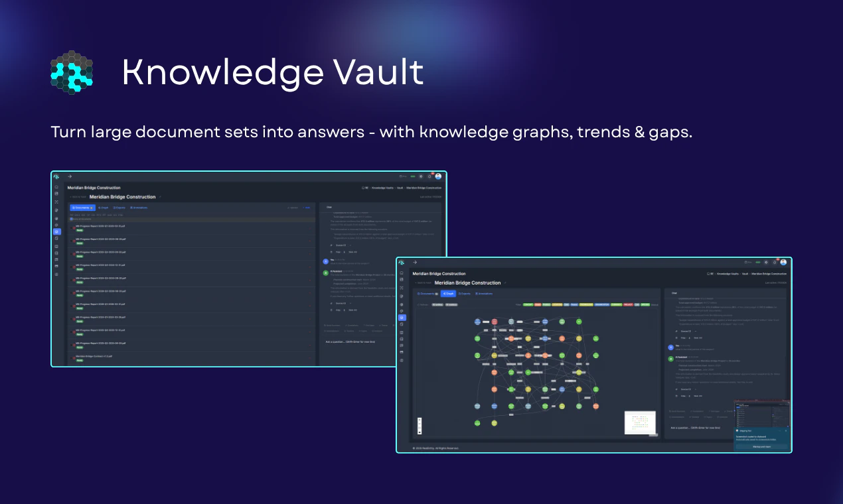Open Annotations tab in the graph-view screenshot
Viewport: 843px width, 504px height.
point(484,294)
